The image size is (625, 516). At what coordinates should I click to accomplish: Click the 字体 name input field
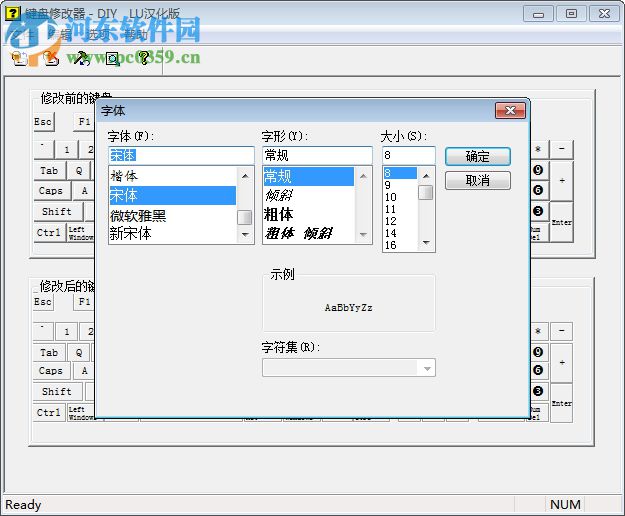coord(181,155)
